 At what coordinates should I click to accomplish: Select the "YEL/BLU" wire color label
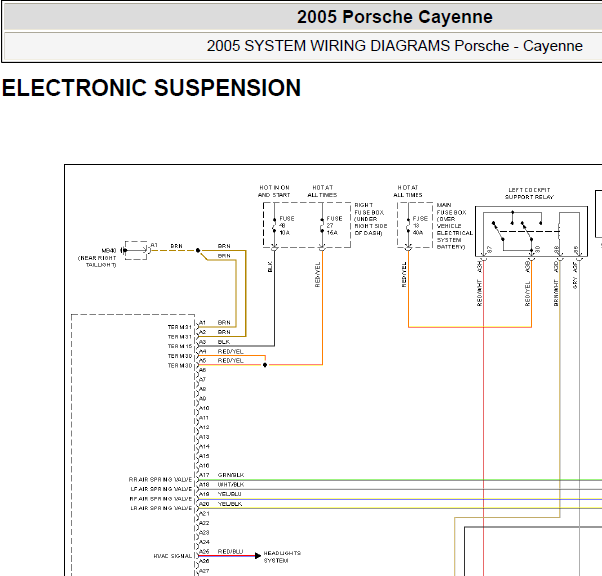click(x=230, y=494)
